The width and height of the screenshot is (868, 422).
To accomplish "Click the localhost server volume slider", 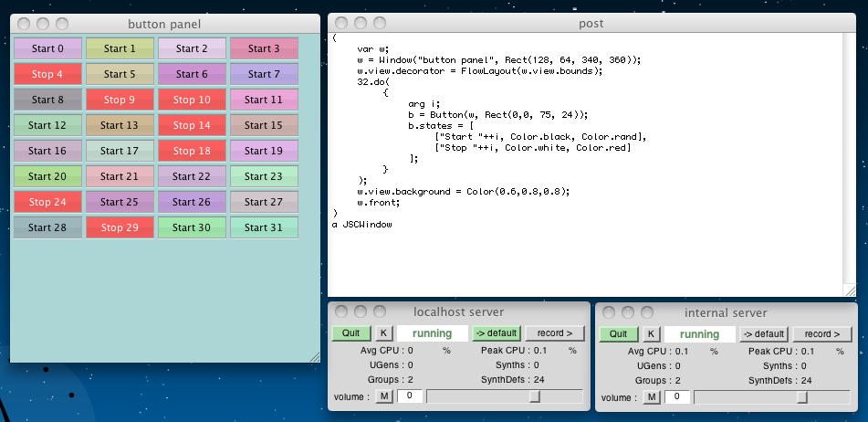I will [x=504, y=396].
